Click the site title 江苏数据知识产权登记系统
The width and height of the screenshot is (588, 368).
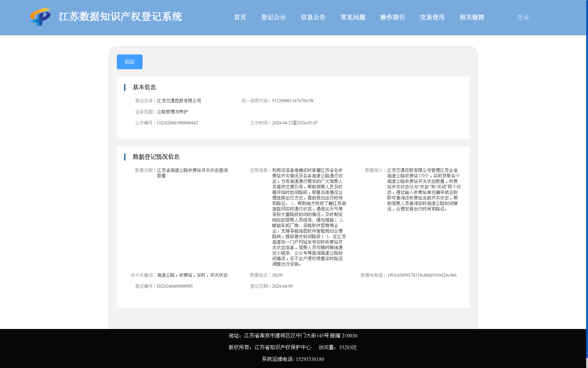[x=121, y=17]
